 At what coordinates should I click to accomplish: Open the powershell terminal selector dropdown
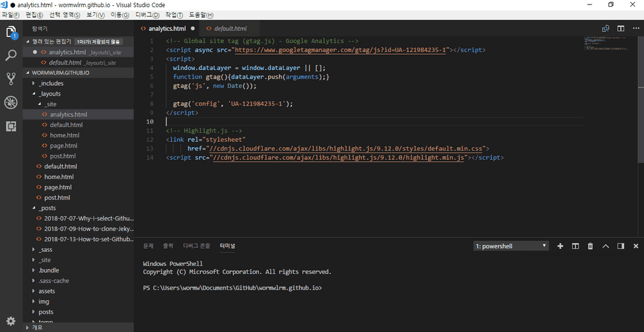click(x=511, y=246)
